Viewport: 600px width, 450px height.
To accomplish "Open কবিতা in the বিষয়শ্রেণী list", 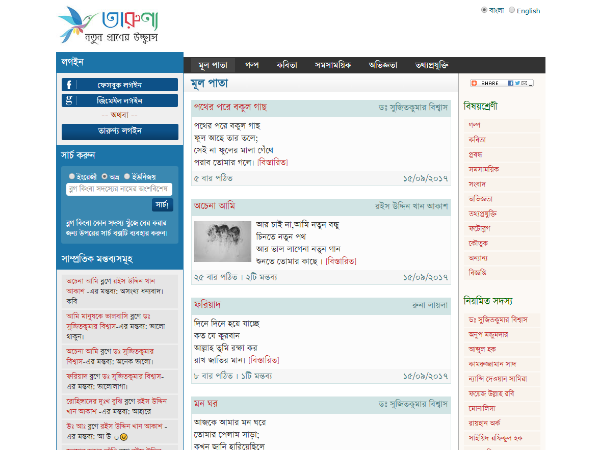I will pyautogui.click(x=502, y=140).
